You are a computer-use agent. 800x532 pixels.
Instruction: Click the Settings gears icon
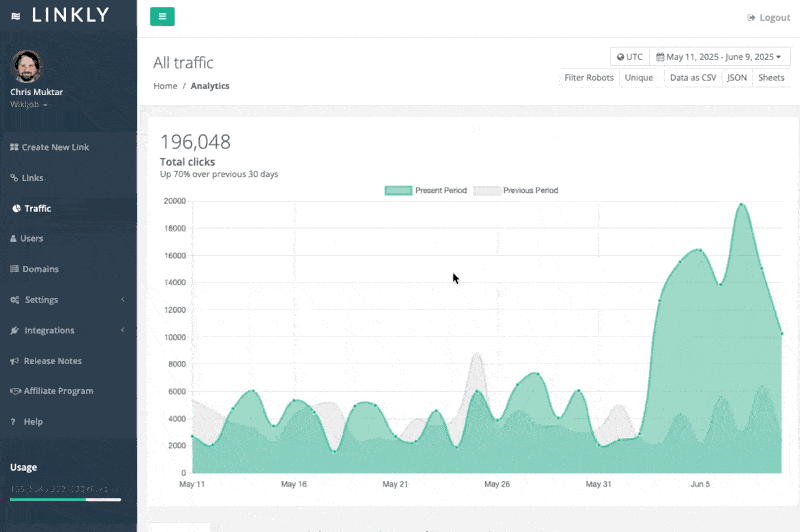point(15,299)
